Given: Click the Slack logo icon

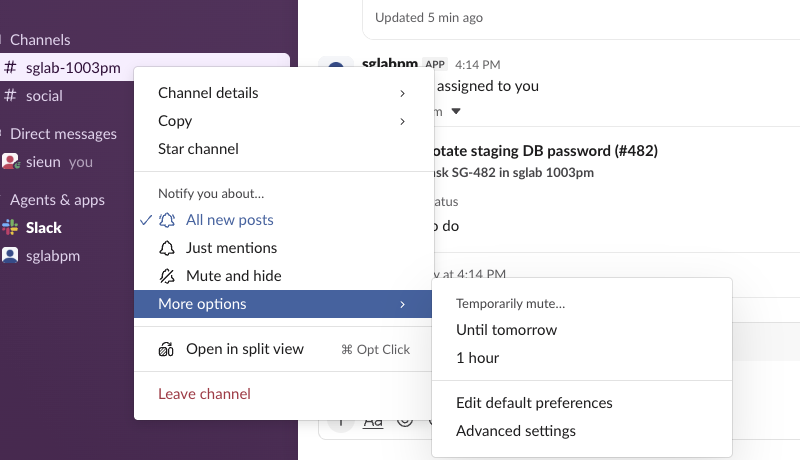Looking at the screenshot, I should (x=10, y=227).
